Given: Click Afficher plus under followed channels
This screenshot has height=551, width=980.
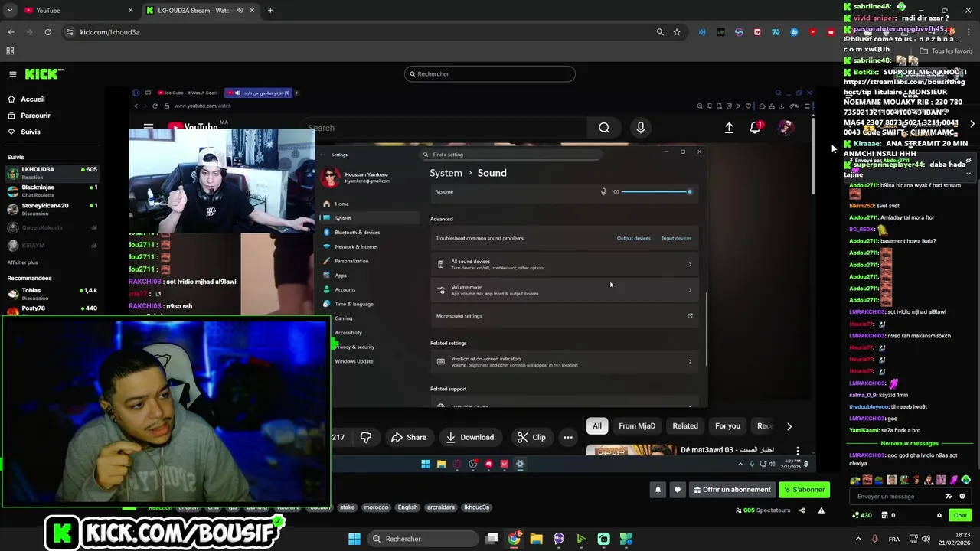Looking at the screenshot, I should (22, 262).
